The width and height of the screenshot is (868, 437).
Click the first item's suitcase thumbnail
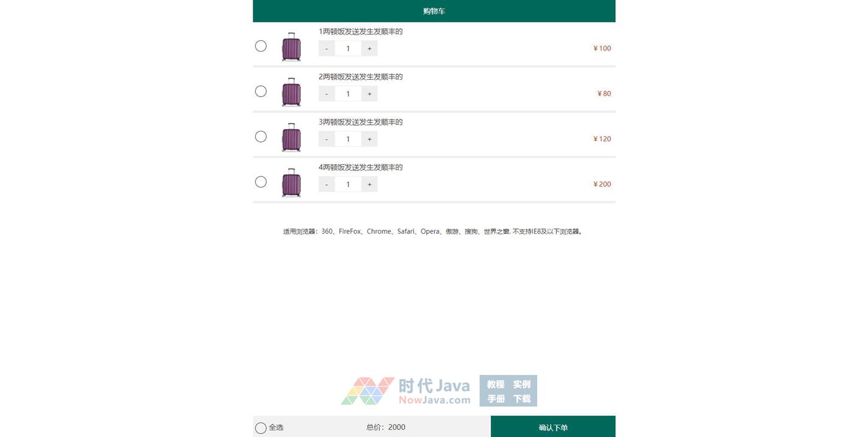pyautogui.click(x=291, y=46)
